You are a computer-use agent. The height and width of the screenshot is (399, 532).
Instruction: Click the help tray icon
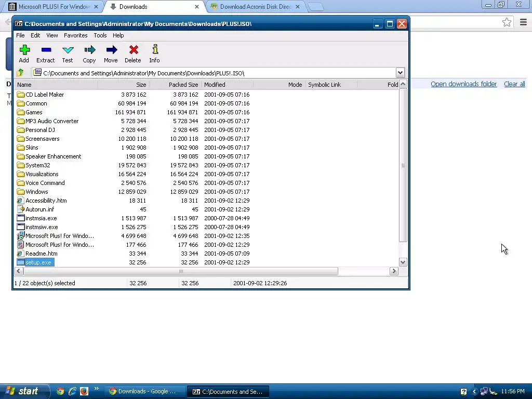point(463,392)
